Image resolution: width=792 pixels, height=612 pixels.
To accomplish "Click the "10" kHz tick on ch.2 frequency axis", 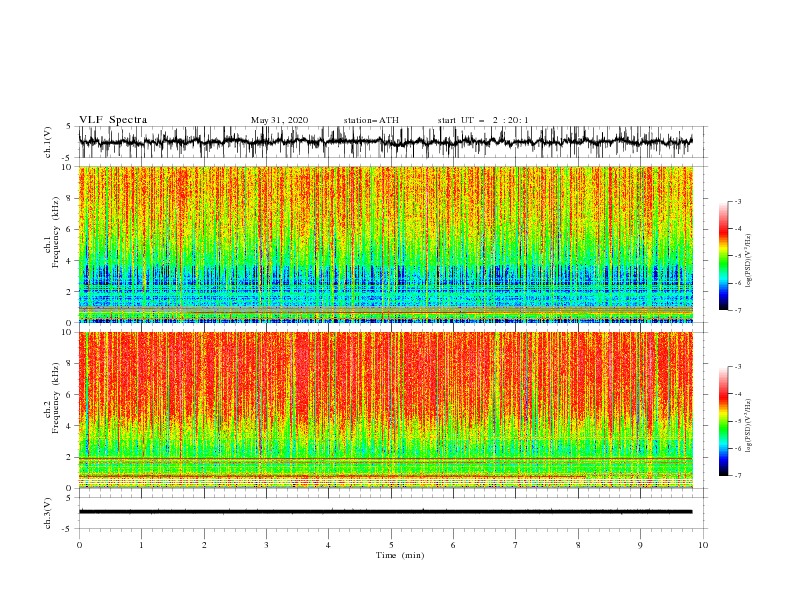I will (66, 332).
